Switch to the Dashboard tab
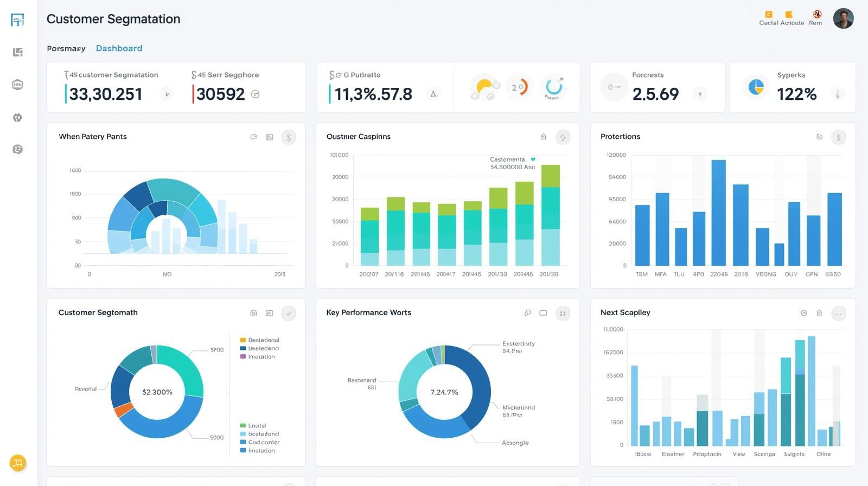Screen dimensions: 868x486 coord(119,48)
